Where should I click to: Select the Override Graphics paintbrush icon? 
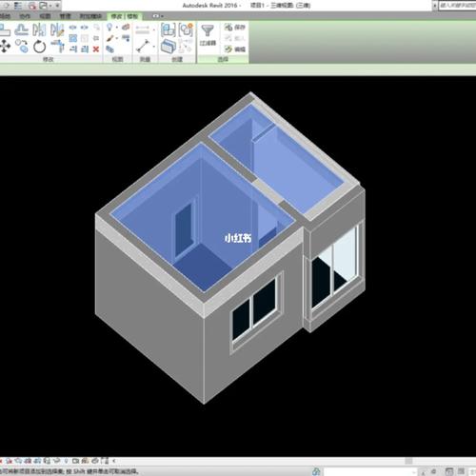tap(109, 39)
